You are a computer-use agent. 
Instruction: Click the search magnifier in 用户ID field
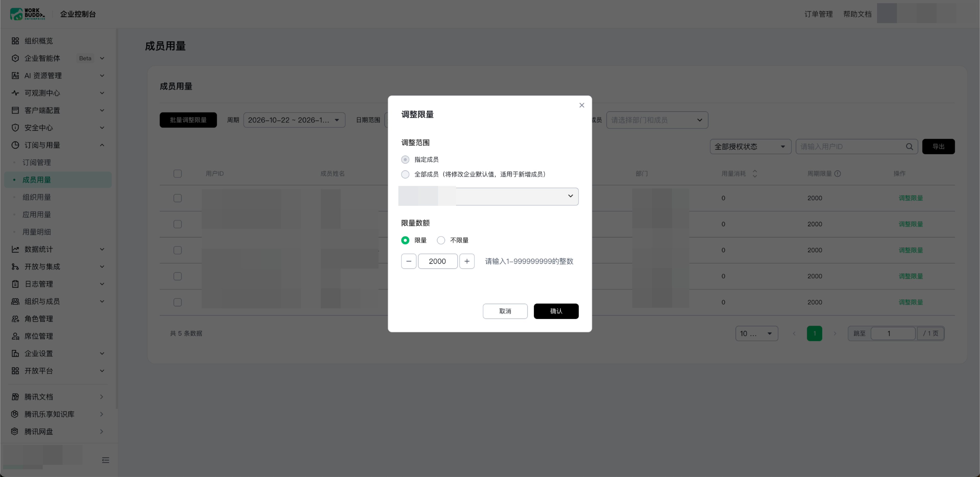tap(909, 147)
